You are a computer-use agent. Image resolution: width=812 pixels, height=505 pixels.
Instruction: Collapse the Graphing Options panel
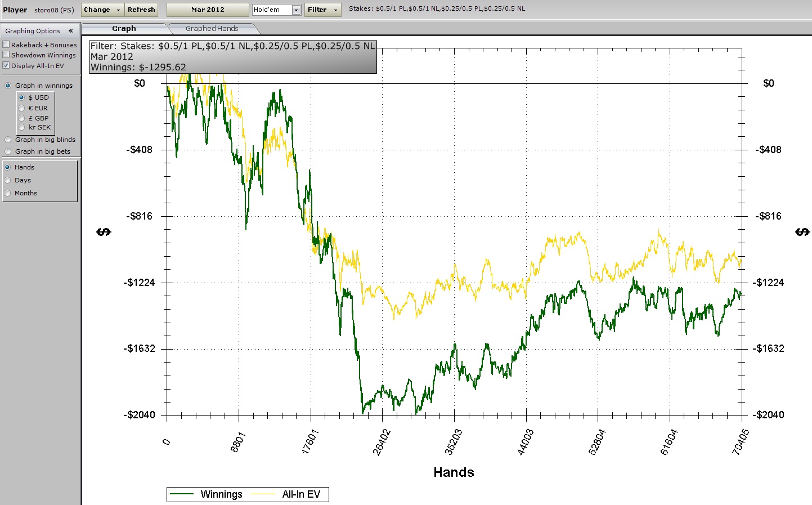coord(70,31)
